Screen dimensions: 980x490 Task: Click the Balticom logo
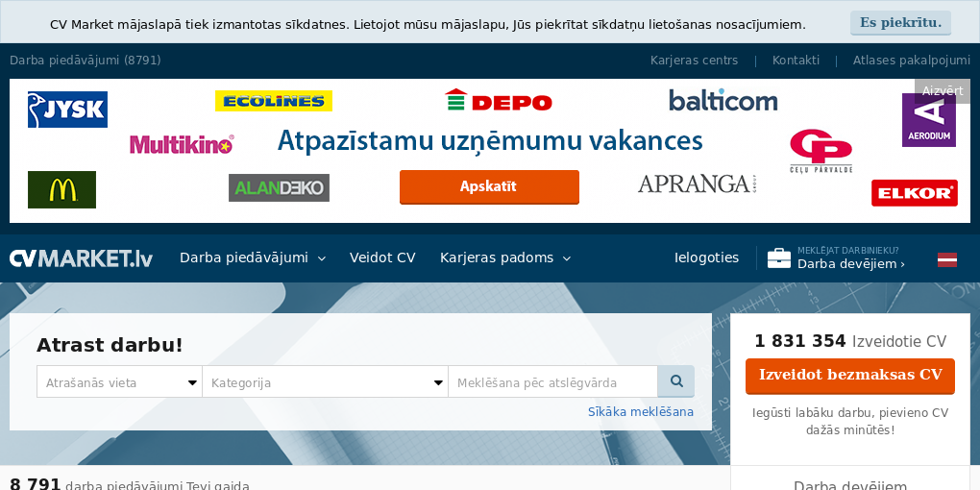(x=723, y=100)
